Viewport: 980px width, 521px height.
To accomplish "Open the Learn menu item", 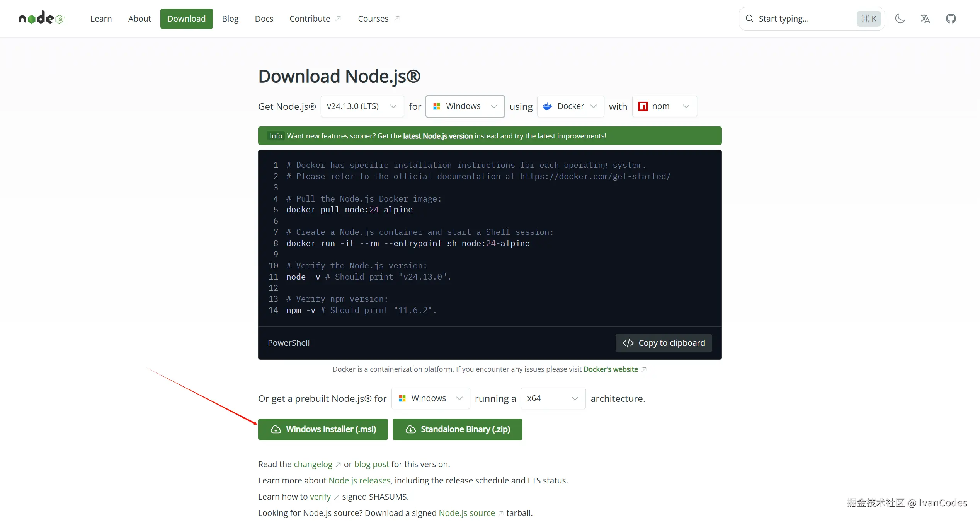I will 101,19.
